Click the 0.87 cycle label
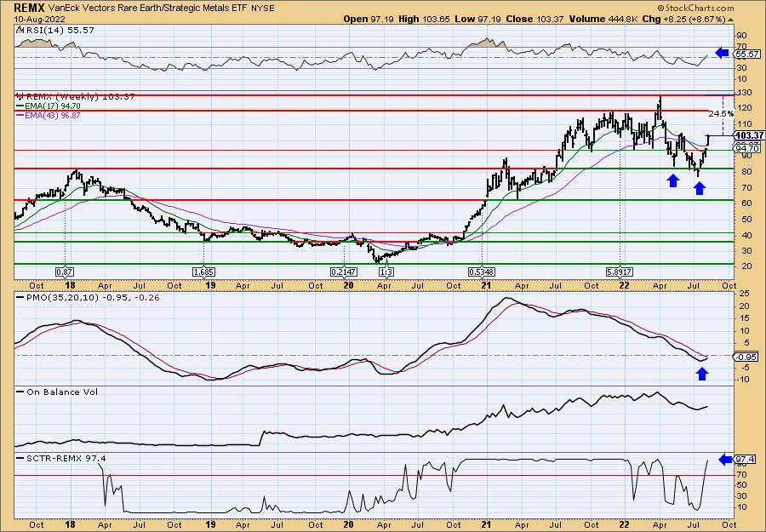 point(65,272)
